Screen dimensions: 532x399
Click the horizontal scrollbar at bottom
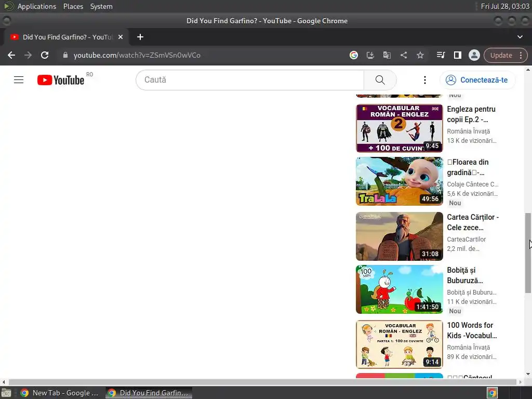click(x=262, y=382)
